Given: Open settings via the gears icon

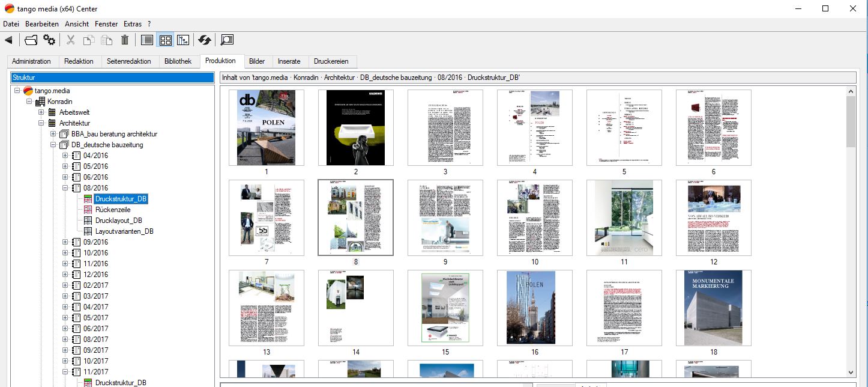Looking at the screenshot, I should (x=49, y=40).
